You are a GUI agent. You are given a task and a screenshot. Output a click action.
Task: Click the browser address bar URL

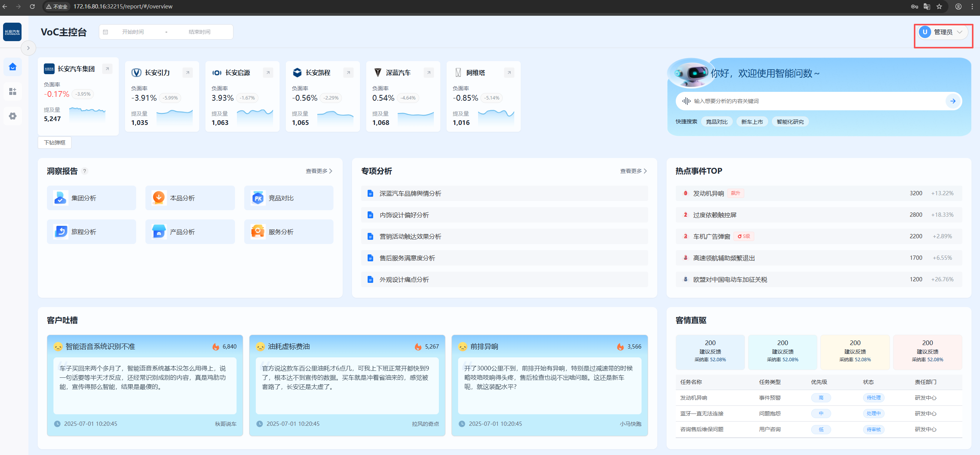(123, 7)
